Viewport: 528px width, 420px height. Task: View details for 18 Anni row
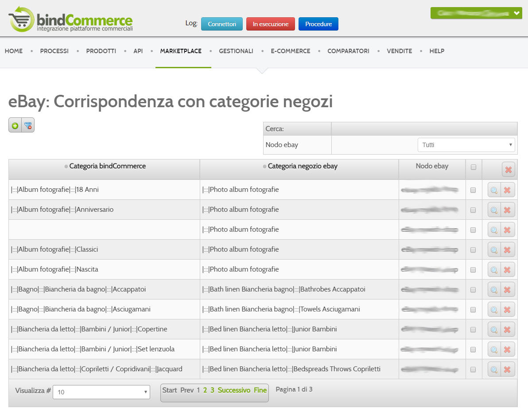[x=494, y=190]
